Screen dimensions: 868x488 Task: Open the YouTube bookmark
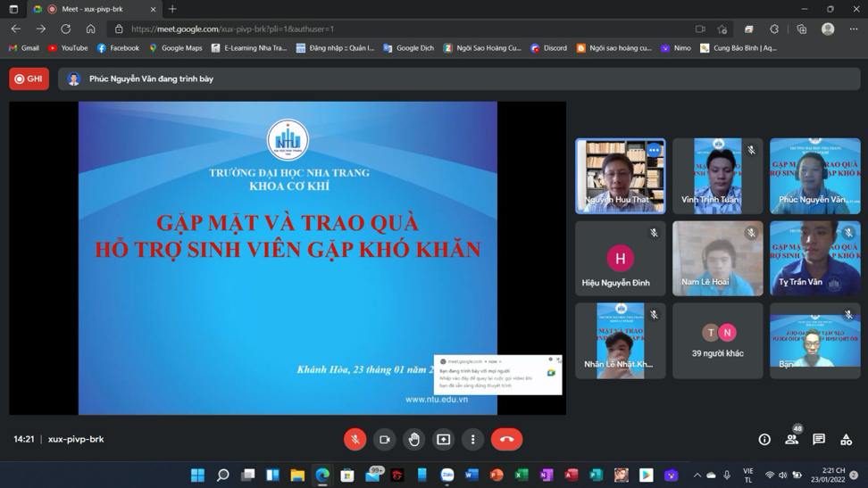[68, 48]
